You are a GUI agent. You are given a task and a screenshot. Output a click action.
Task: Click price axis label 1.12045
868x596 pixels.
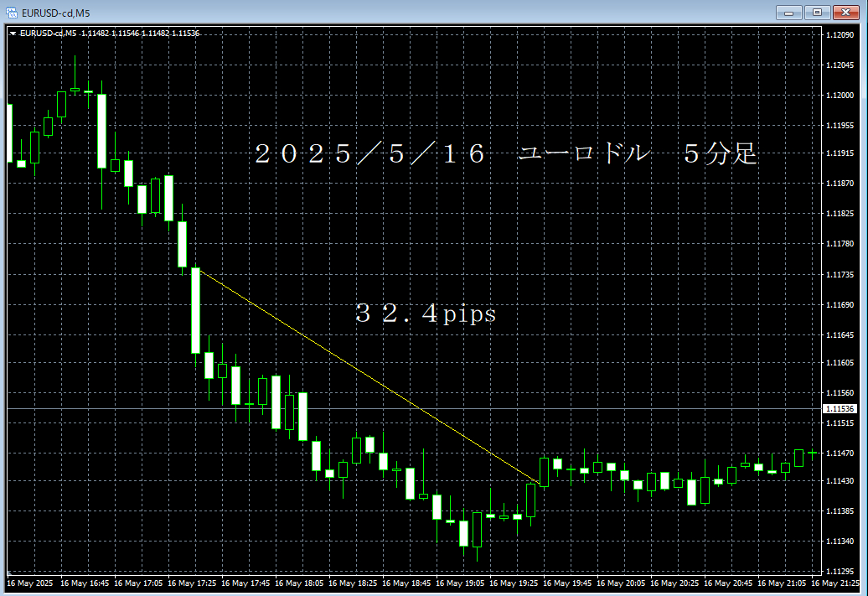(x=840, y=65)
